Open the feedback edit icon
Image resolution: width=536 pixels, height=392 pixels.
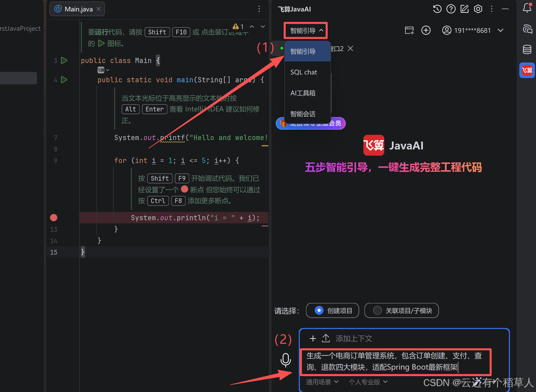(x=464, y=9)
